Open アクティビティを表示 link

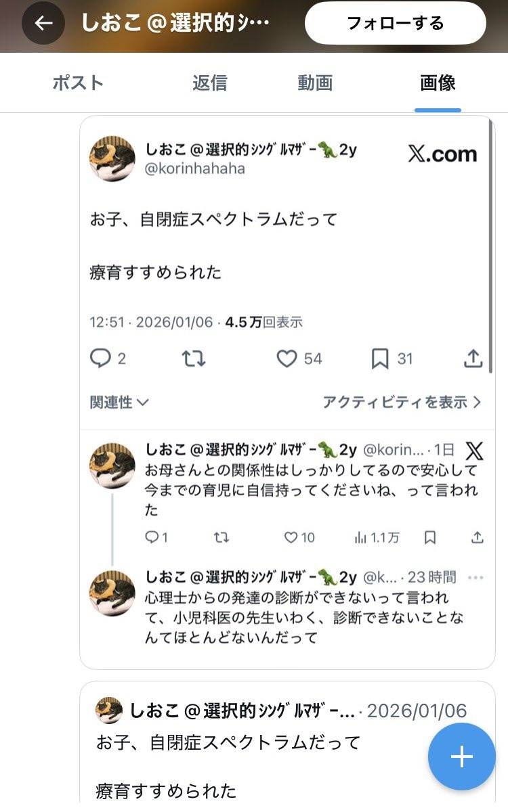coord(402,402)
